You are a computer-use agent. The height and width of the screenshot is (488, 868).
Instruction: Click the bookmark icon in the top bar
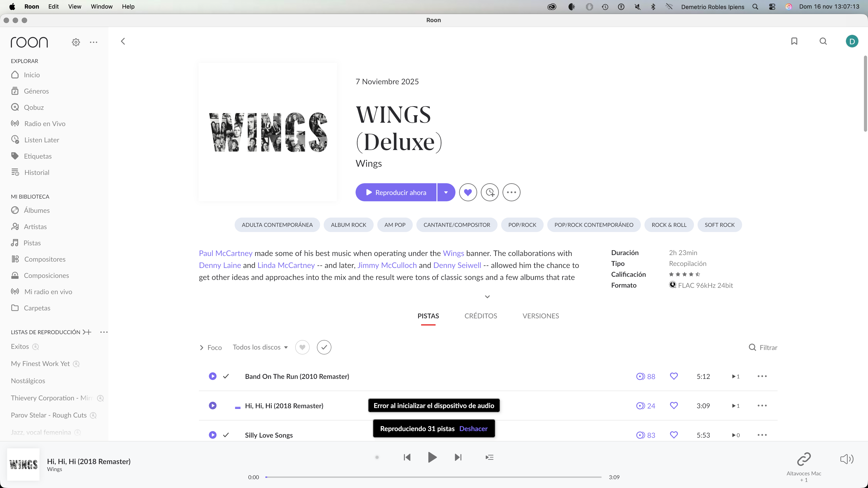794,41
